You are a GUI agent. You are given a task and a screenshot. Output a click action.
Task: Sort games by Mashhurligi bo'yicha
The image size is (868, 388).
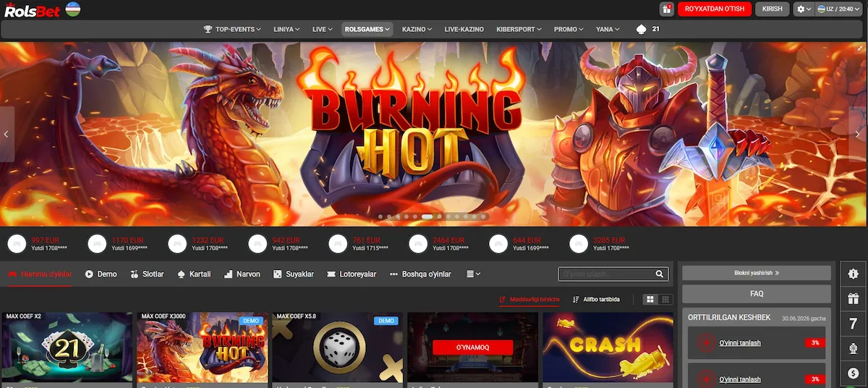point(529,299)
